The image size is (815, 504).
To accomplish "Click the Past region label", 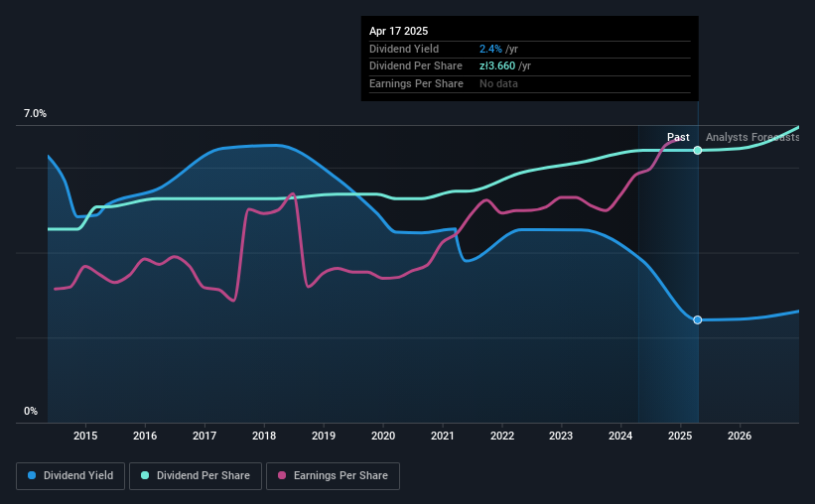I will pos(678,137).
